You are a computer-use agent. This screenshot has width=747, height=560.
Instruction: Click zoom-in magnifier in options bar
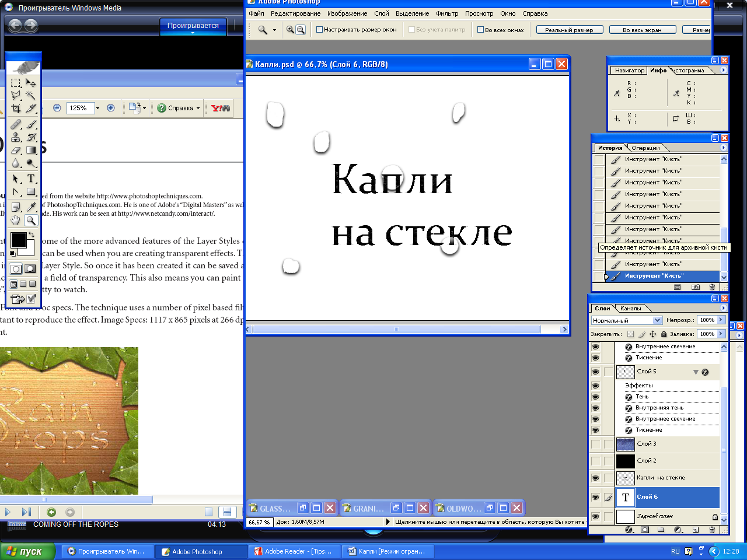290,30
